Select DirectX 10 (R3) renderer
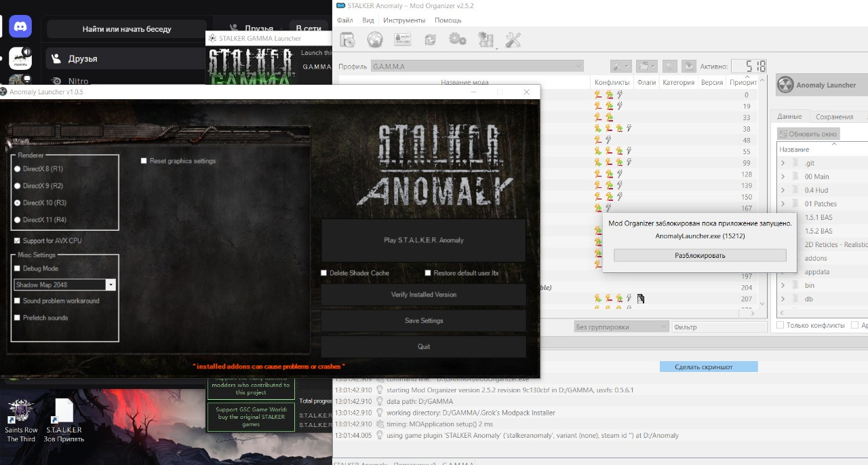Image resolution: width=868 pixels, height=465 pixels. (18, 203)
